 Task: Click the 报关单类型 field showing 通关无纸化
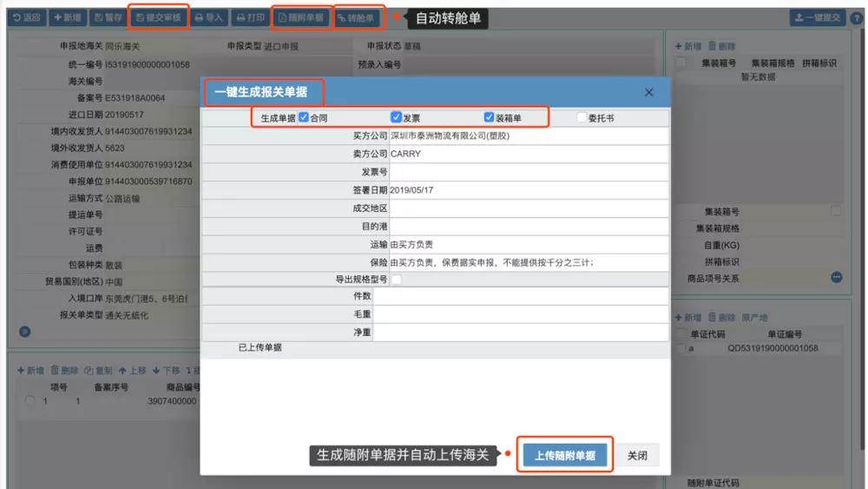149,315
